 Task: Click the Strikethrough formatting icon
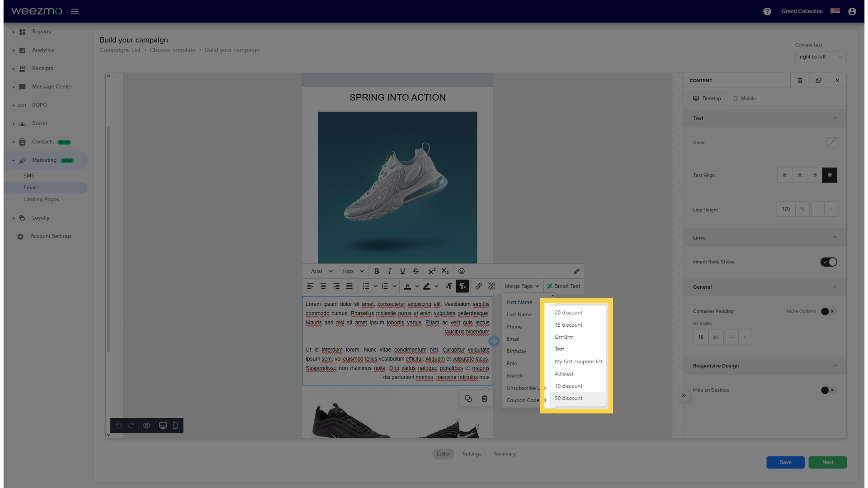pyautogui.click(x=416, y=271)
